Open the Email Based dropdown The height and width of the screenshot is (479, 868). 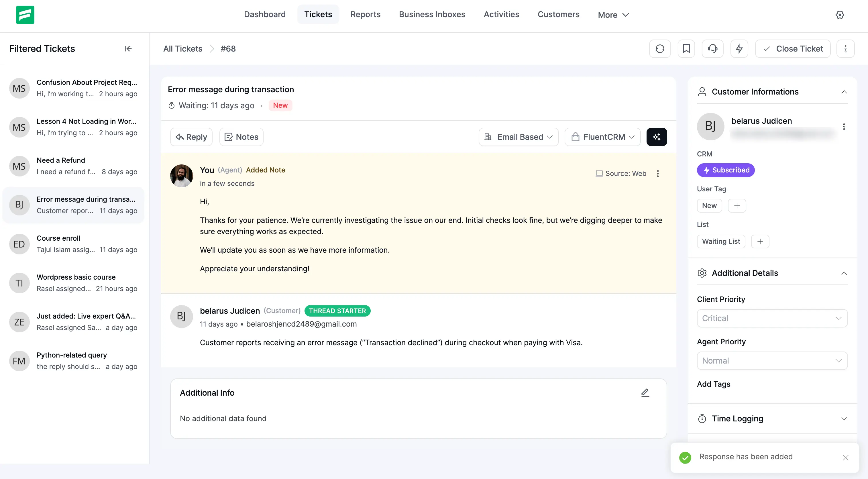[518, 137]
